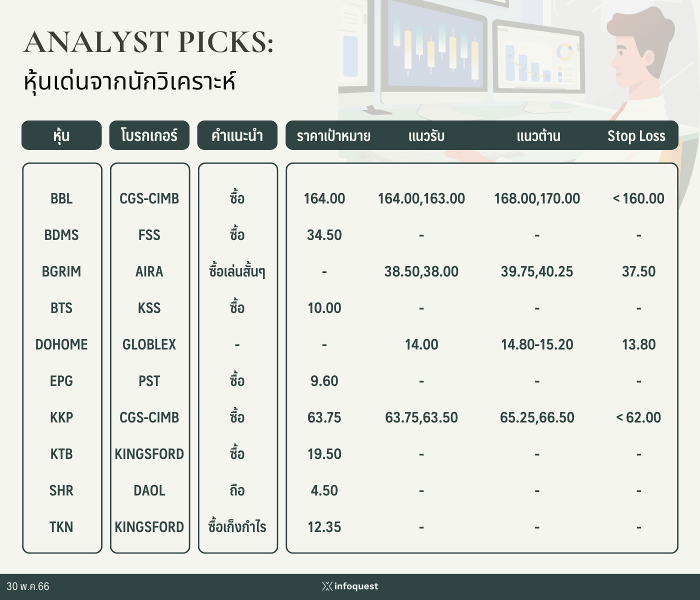
Task: Click TKN's ซื้อเก็งกำไร recommendation
Action: [x=237, y=526]
